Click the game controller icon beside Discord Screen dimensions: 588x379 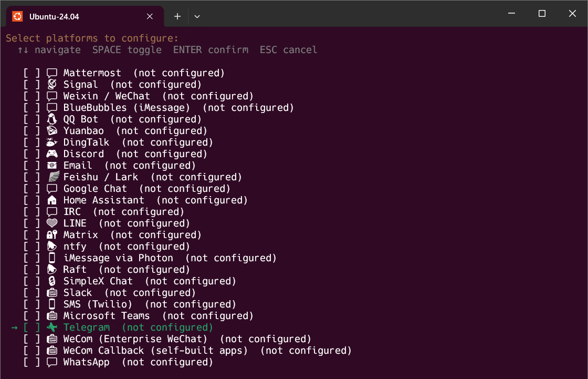pos(52,153)
